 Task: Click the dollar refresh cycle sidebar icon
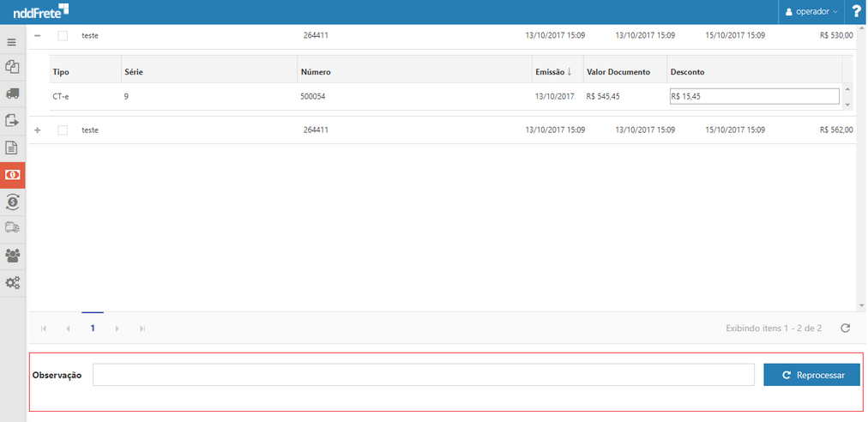(x=12, y=202)
